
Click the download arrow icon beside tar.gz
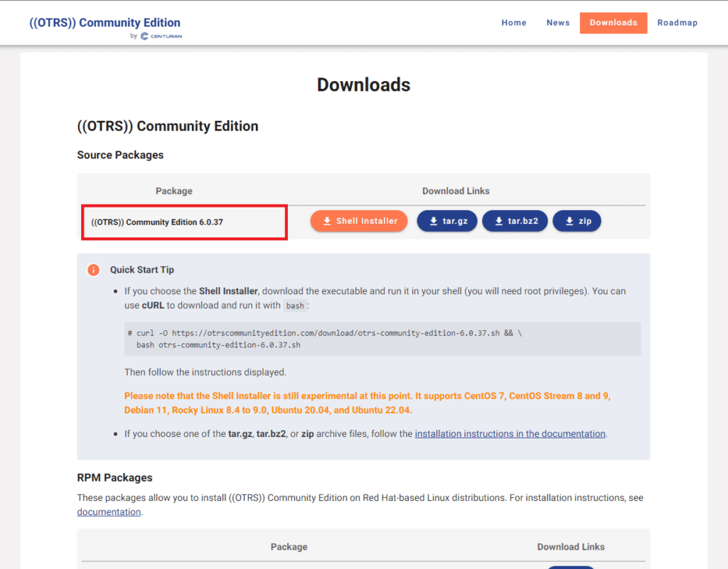pyautogui.click(x=433, y=221)
